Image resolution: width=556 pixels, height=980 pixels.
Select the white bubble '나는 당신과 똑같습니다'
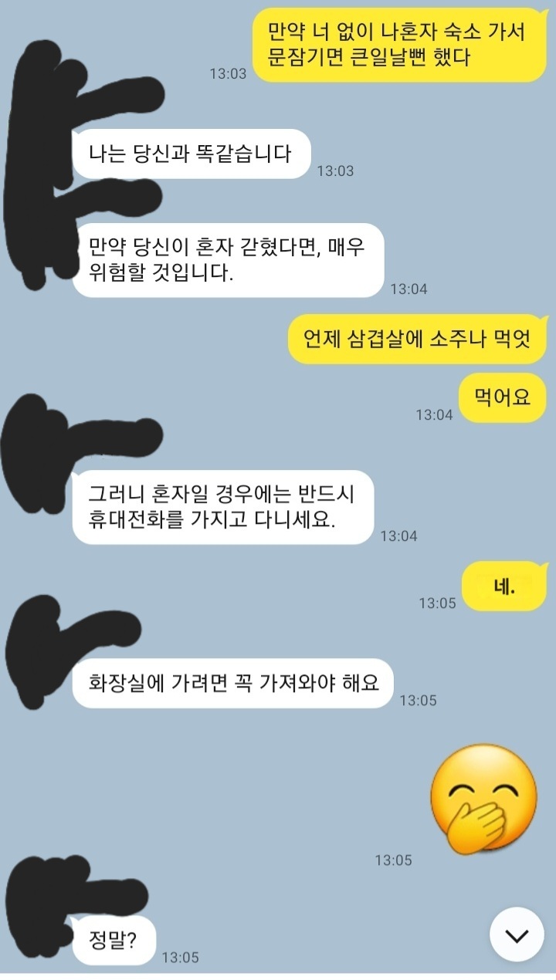click(x=191, y=154)
